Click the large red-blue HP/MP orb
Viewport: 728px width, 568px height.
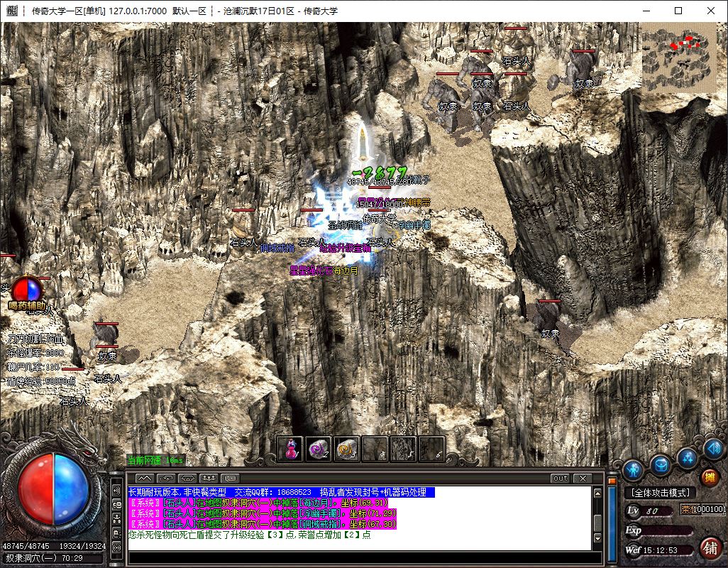pos(53,489)
